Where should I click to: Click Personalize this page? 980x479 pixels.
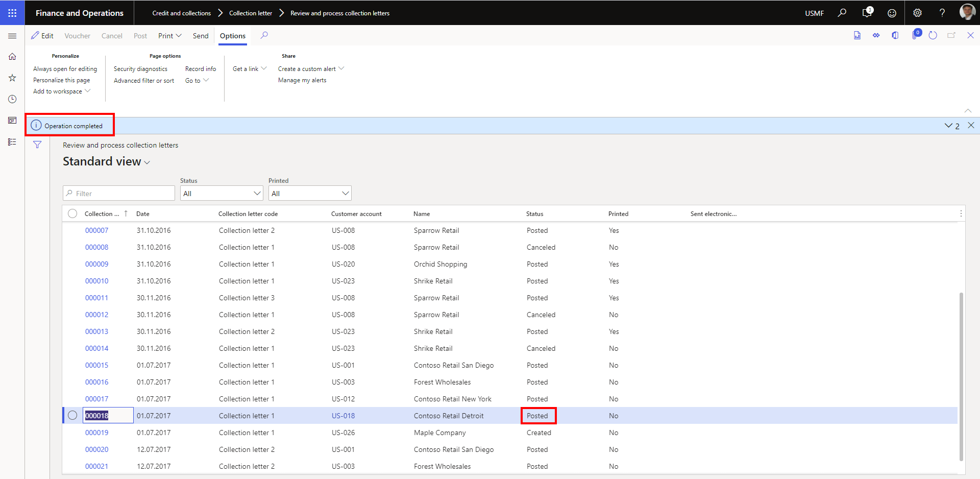tap(61, 80)
